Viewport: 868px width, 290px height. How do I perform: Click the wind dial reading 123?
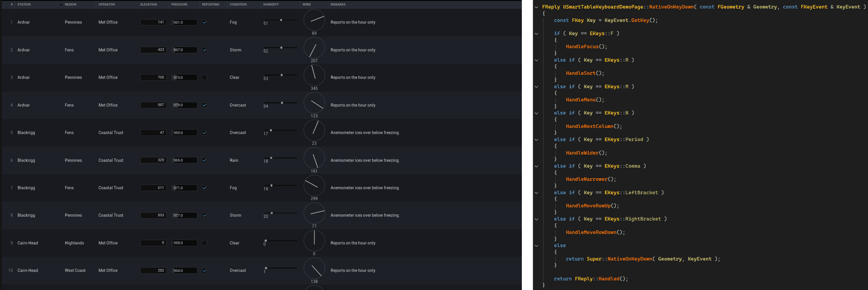(314, 103)
